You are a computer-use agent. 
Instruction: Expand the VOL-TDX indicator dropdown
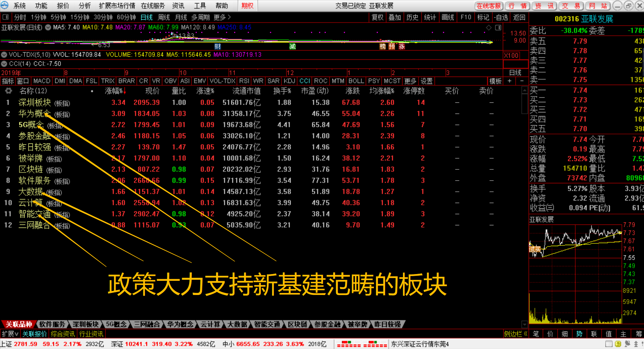coord(4,54)
